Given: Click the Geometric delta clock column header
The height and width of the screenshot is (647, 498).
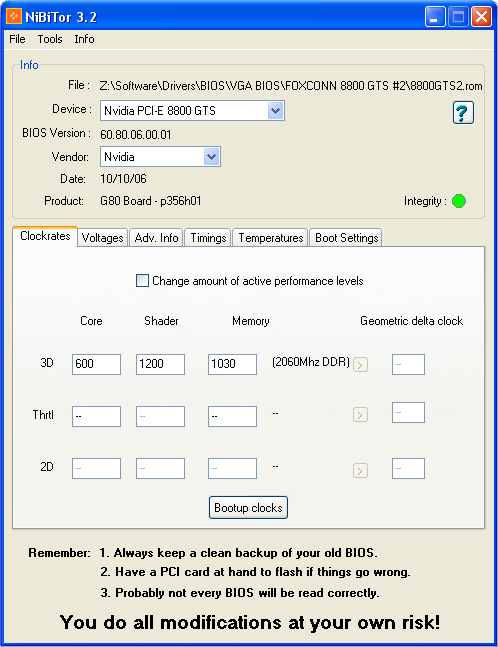Looking at the screenshot, I should (x=411, y=321).
